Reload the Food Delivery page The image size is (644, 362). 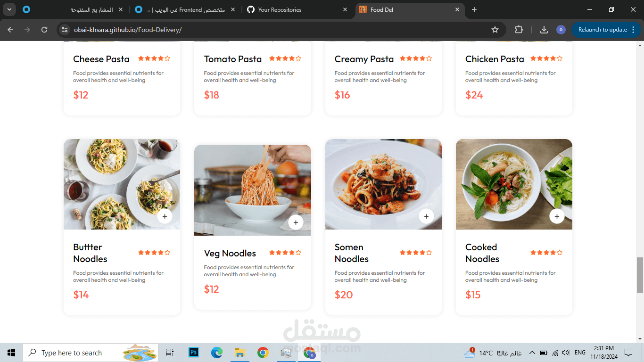(x=44, y=30)
